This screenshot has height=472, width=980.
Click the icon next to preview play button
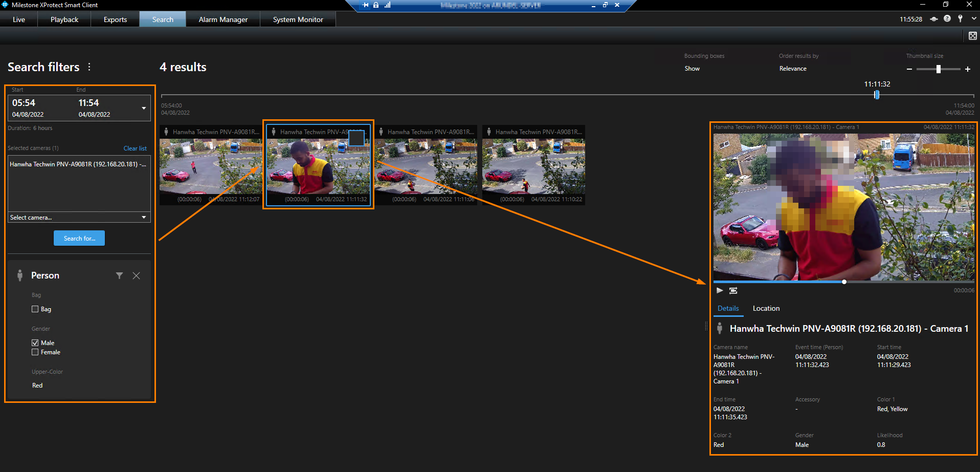(733, 290)
